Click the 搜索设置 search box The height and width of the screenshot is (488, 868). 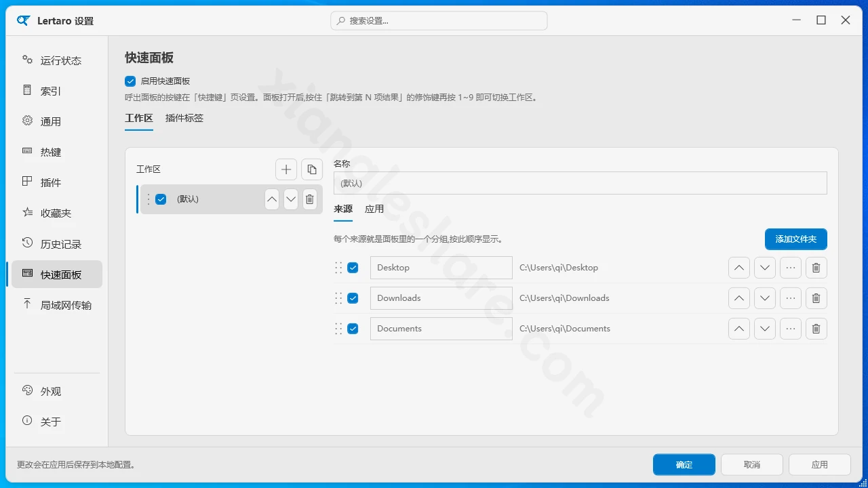[439, 20]
